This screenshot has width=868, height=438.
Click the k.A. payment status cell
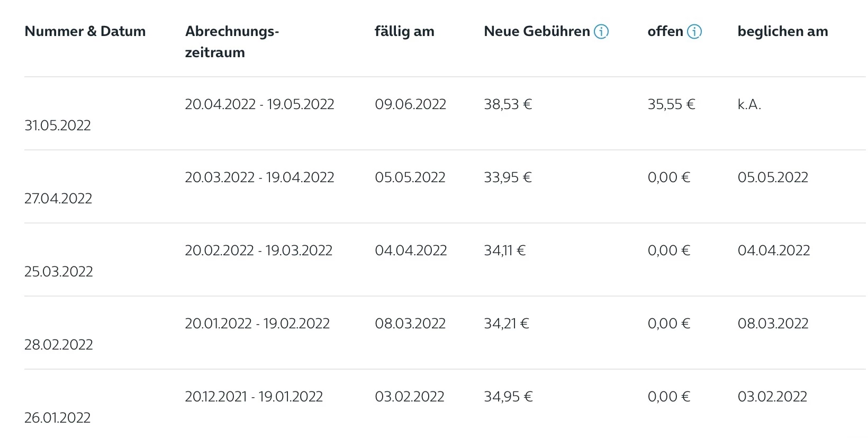749,104
